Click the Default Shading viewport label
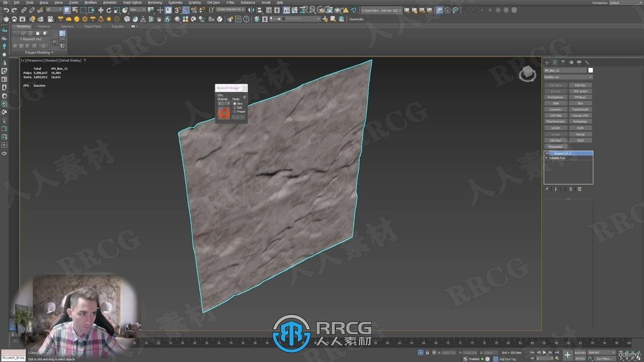644x362 pixels. click(x=70, y=60)
